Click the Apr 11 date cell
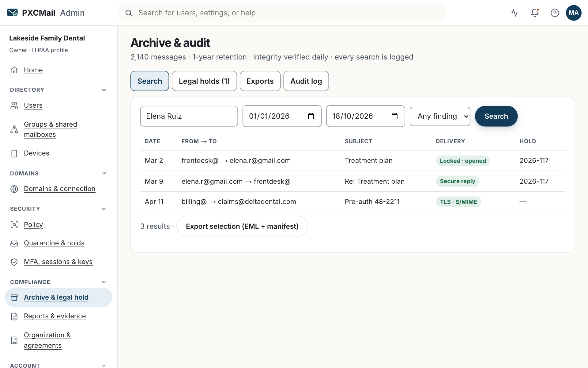Image resolution: width=588 pixels, height=368 pixels. (x=154, y=202)
